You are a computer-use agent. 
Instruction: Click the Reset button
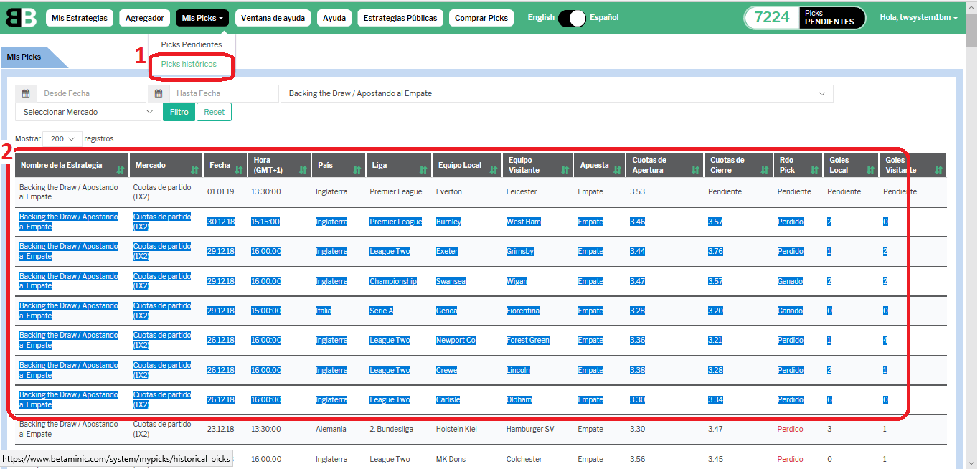(214, 112)
